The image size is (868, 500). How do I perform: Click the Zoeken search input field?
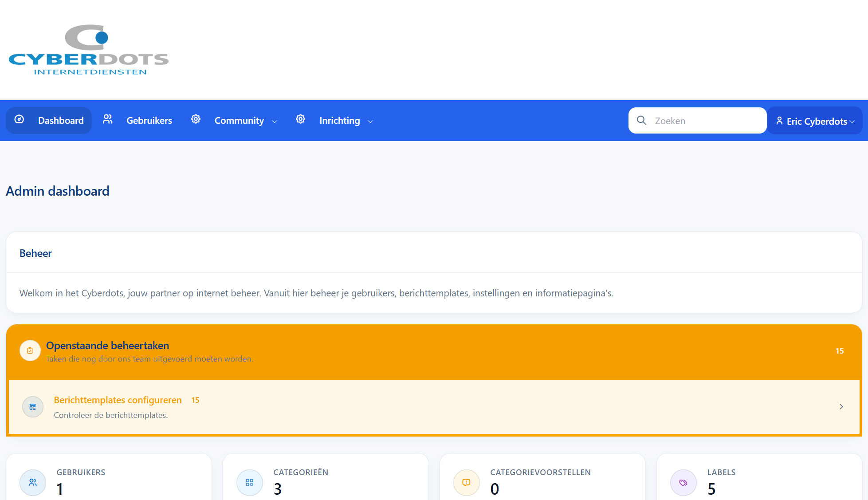pos(697,120)
